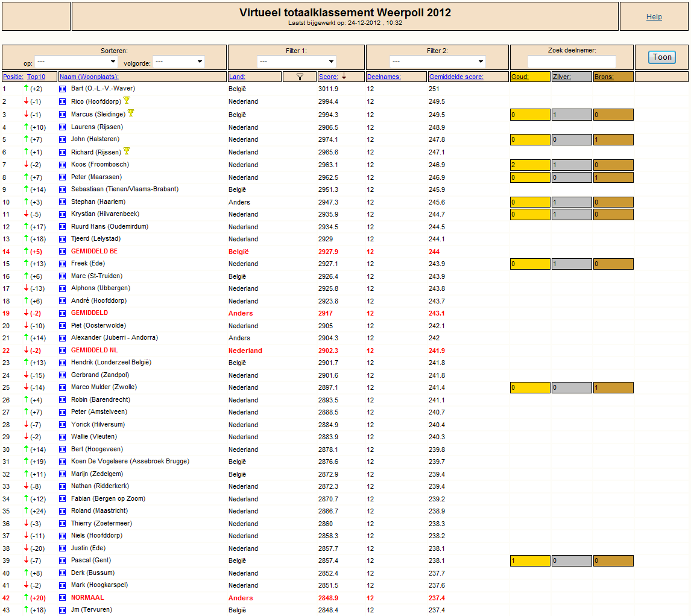This screenshot has height=616, width=691.
Task: Sort by Deelnames column header
Action: pyautogui.click(x=384, y=77)
